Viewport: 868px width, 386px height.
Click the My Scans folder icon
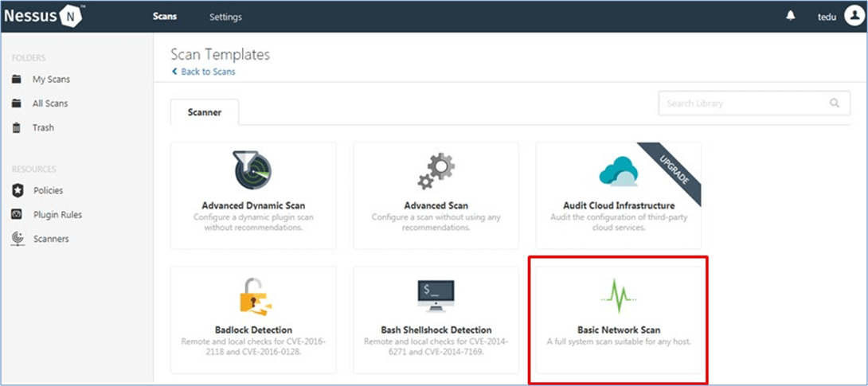pyautogui.click(x=17, y=79)
